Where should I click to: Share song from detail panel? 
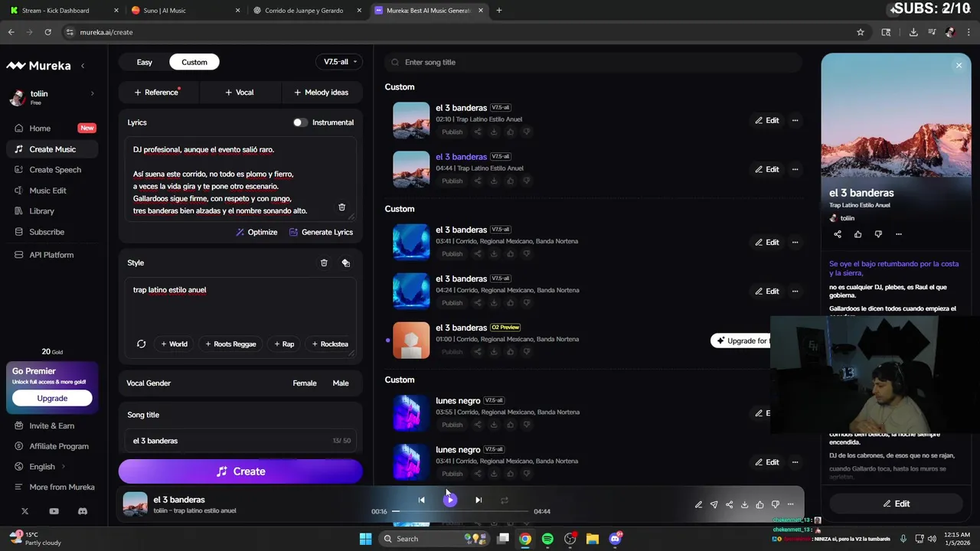tap(837, 234)
